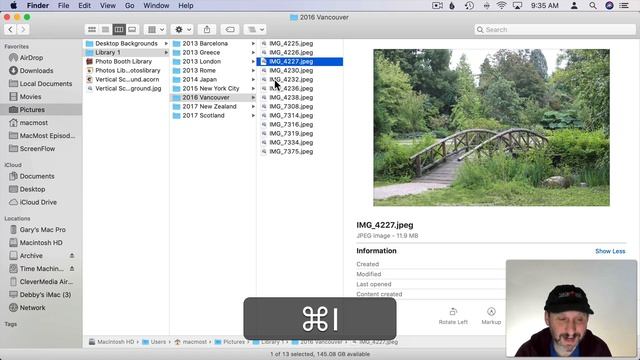Viewport: 640px width, 360px height.
Task: Expand the 2013 Barcelona folder arrow
Action: click(253, 43)
